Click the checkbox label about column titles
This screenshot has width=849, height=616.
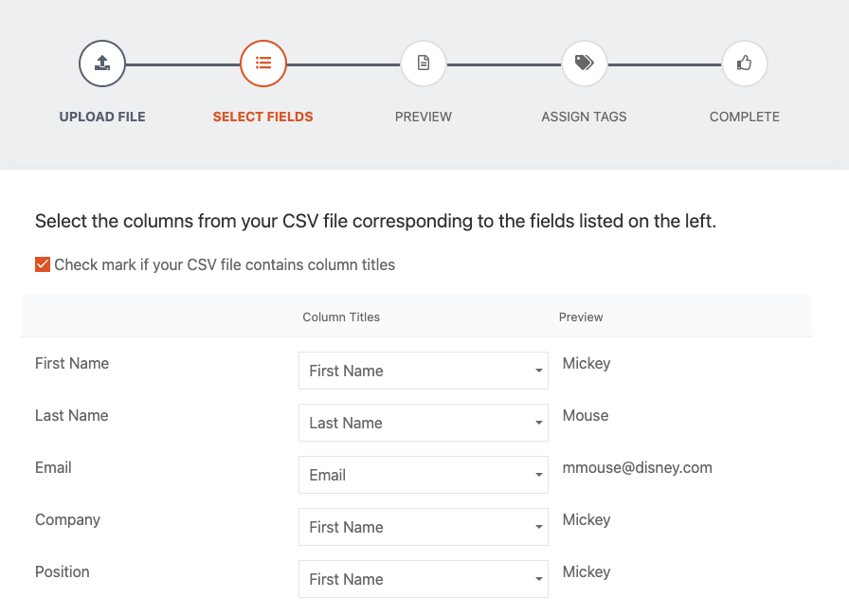(x=225, y=264)
